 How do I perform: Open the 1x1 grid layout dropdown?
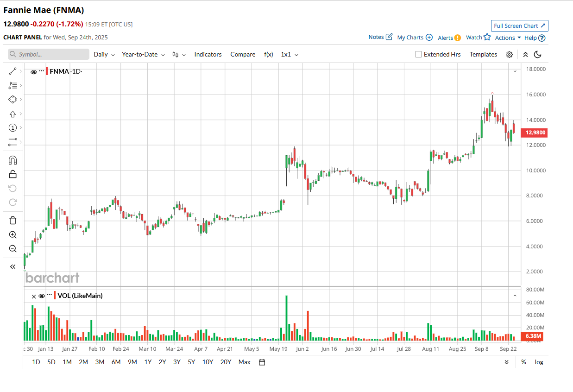[290, 54]
